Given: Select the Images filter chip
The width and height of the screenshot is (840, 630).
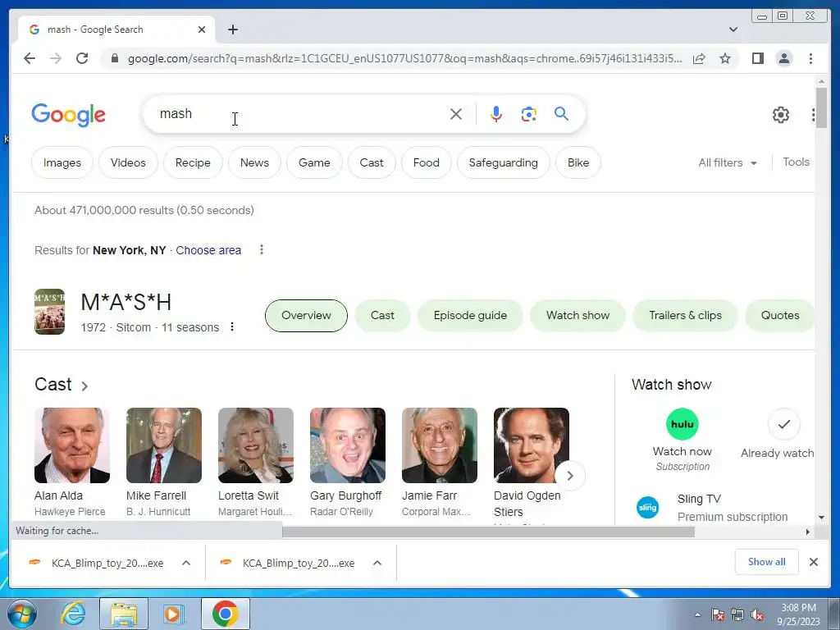Looking at the screenshot, I should pyautogui.click(x=62, y=162).
